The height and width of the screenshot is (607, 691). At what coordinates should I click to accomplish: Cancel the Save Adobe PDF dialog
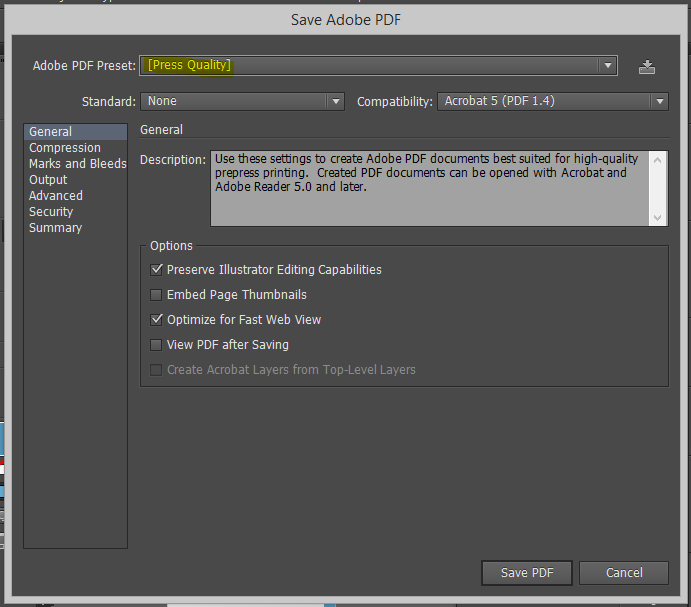click(x=624, y=573)
